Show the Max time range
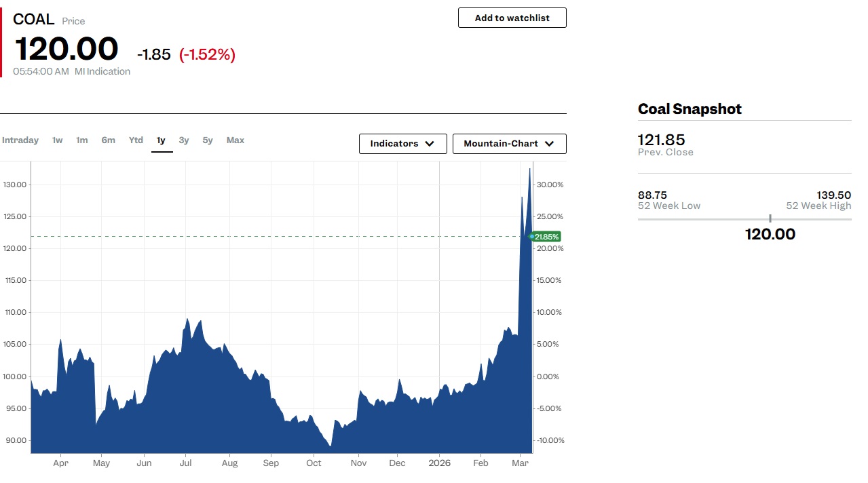Image resolution: width=868 pixels, height=483 pixels. 235,140
